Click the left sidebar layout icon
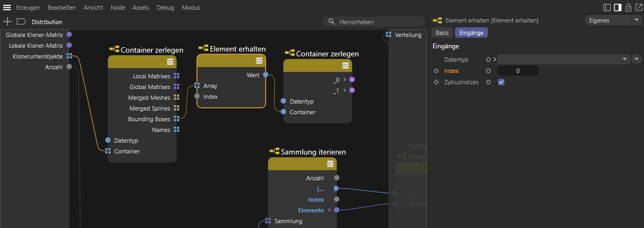 click(607, 8)
